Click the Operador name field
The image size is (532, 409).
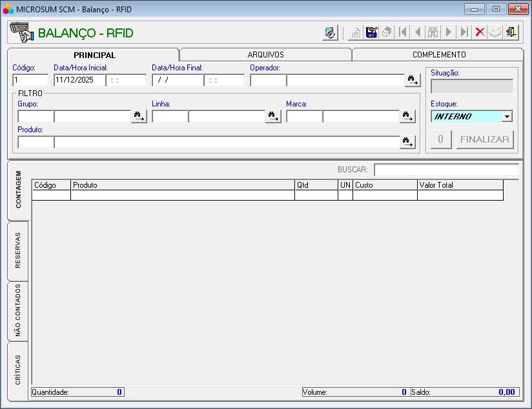pos(345,80)
